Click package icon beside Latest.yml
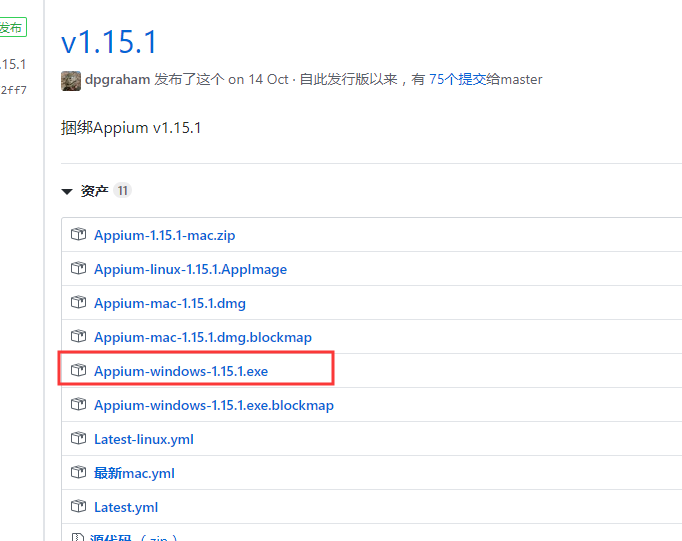The image size is (682, 541). pos(78,506)
